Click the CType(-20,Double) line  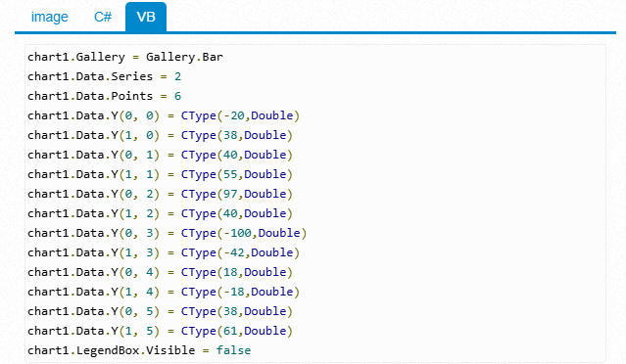[x=164, y=115]
